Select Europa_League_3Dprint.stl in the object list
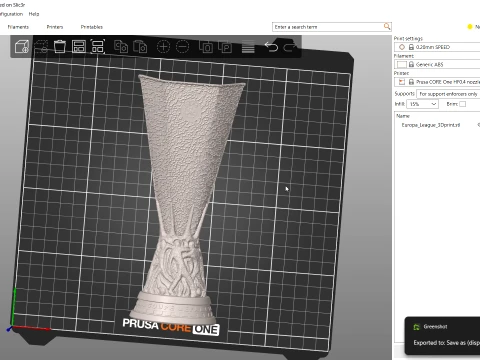Viewport: 480px width, 360px height. (x=431, y=125)
